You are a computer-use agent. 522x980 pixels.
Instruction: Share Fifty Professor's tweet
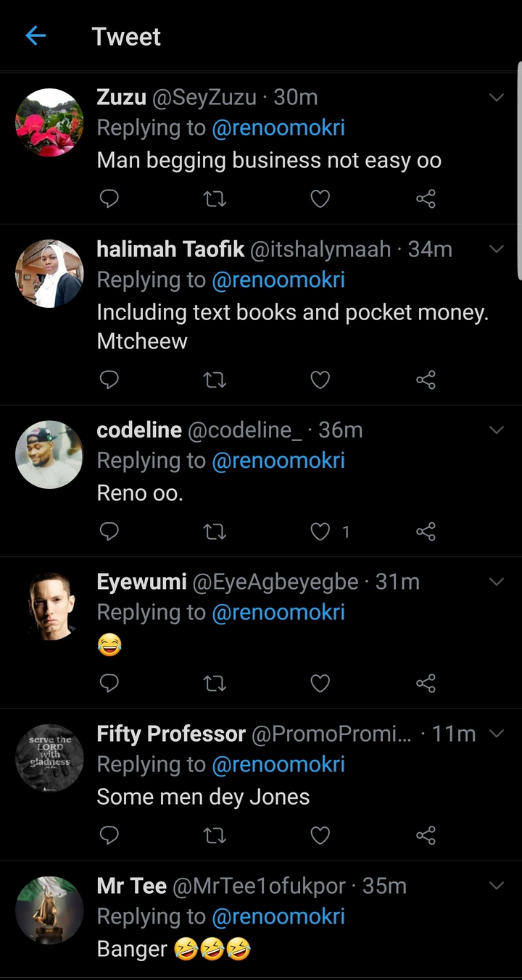click(426, 835)
